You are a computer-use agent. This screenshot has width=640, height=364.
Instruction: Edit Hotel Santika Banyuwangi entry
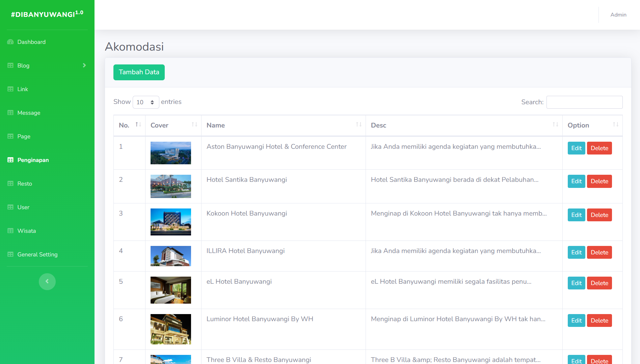coord(576,181)
